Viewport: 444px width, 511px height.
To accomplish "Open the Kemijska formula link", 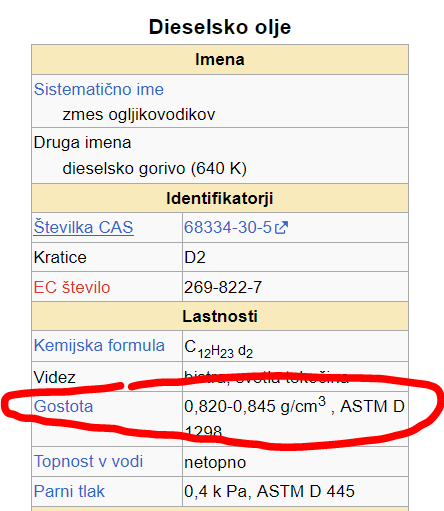I will [x=99, y=345].
